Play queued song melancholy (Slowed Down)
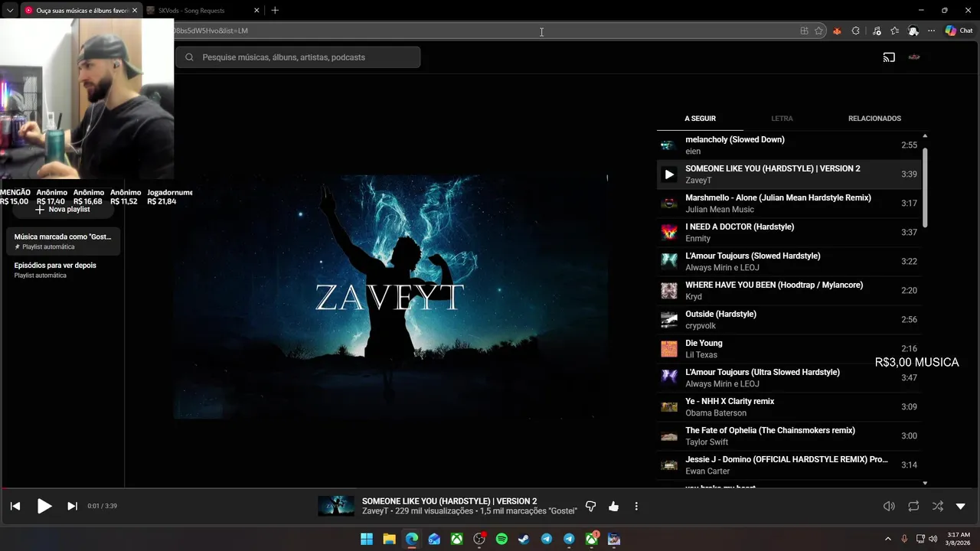The image size is (980, 551). coord(789,145)
